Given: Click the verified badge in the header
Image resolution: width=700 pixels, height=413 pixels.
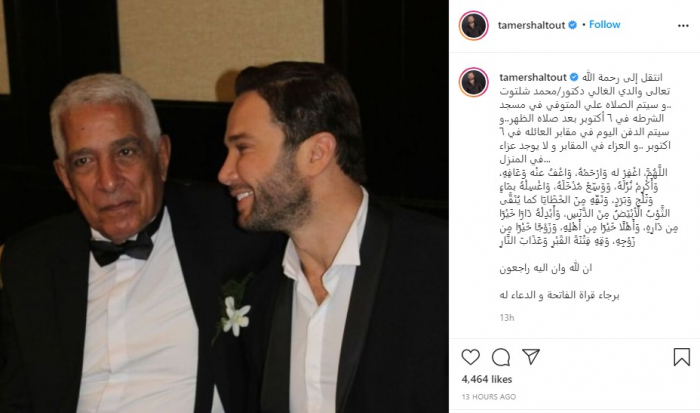Looking at the screenshot, I should 572,25.
